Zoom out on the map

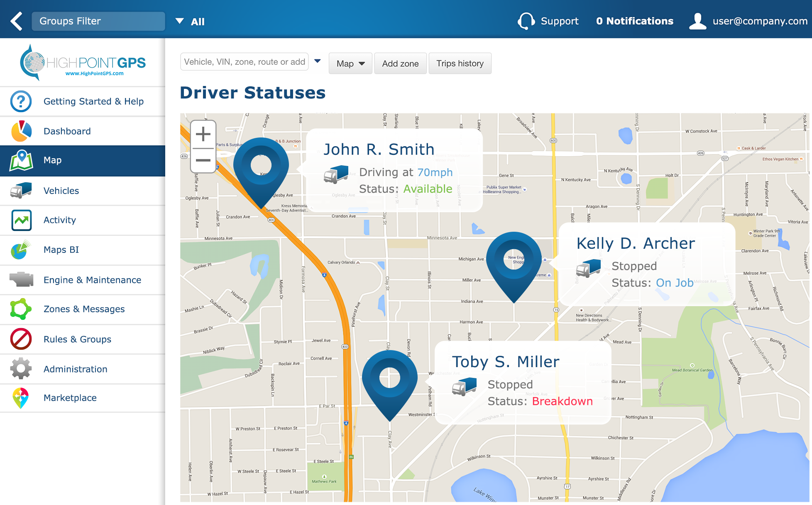(203, 160)
